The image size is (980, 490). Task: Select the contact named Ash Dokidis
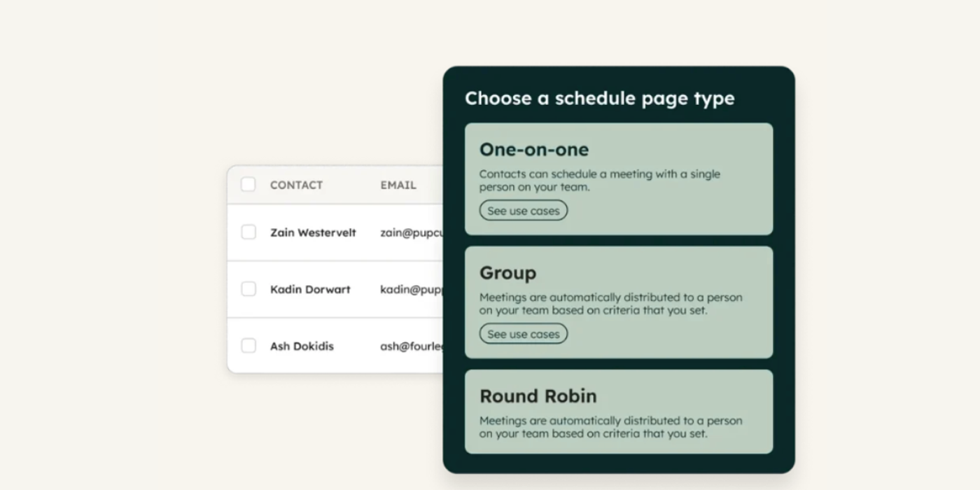point(302,346)
